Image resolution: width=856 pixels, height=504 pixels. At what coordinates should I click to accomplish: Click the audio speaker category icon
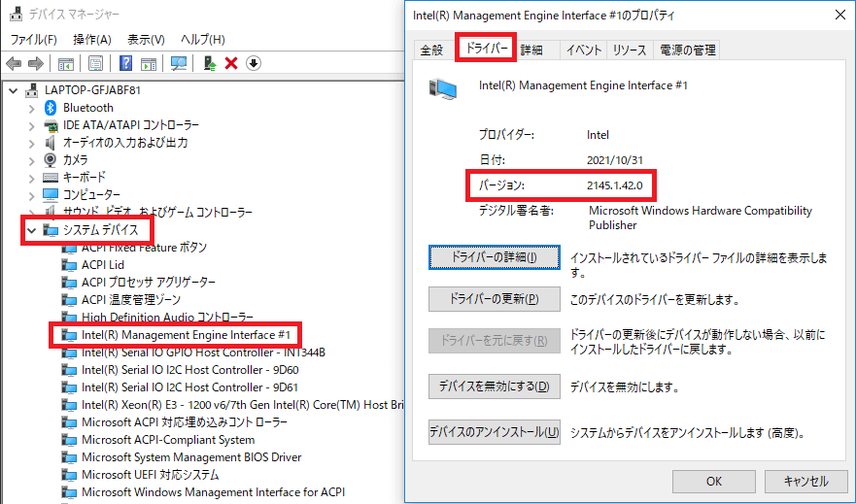[x=51, y=143]
